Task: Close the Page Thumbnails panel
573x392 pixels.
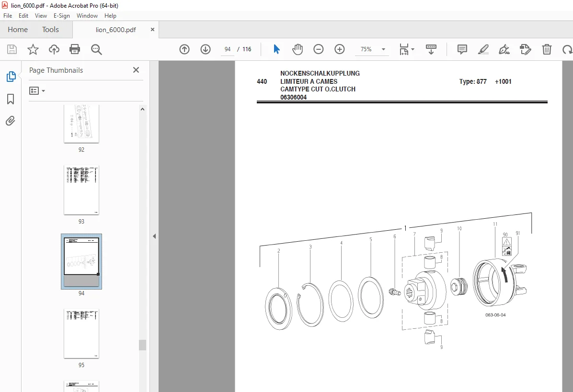Action: [x=136, y=70]
